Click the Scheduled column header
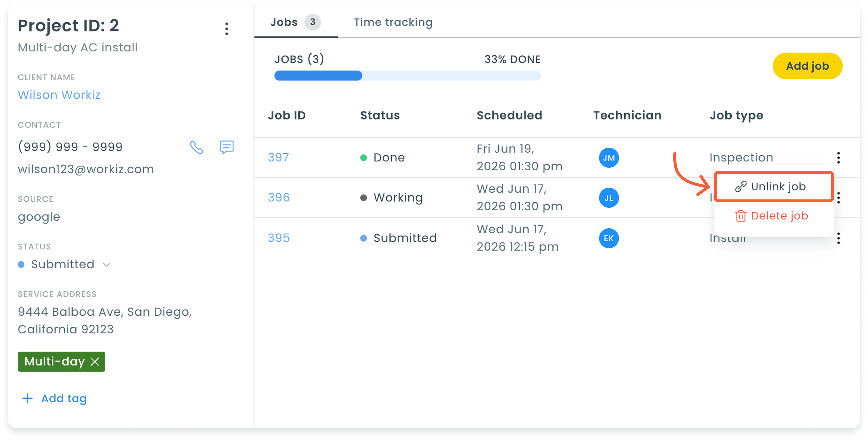The width and height of the screenshot is (868, 440). [x=509, y=115]
